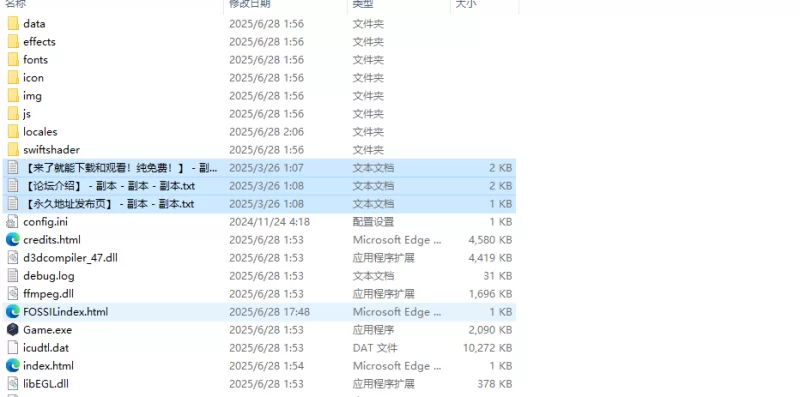Select the data folder icon
The image size is (800, 397).
click(x=13, y=23)
